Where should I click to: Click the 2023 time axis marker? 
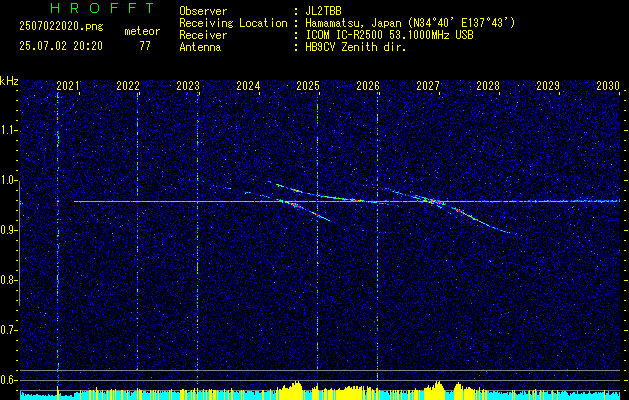pyautogui.click(x=188, y=86)
